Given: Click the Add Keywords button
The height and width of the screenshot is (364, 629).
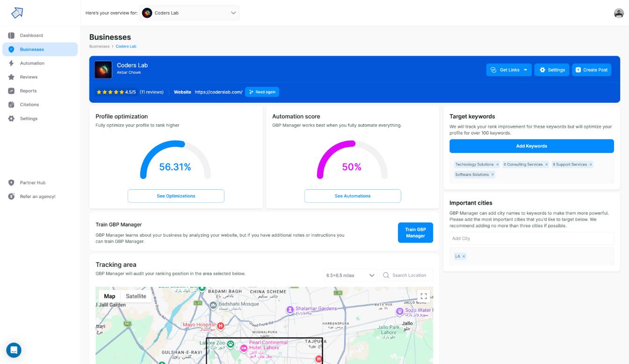Looking at the screenshot, I should click(532, 146).
